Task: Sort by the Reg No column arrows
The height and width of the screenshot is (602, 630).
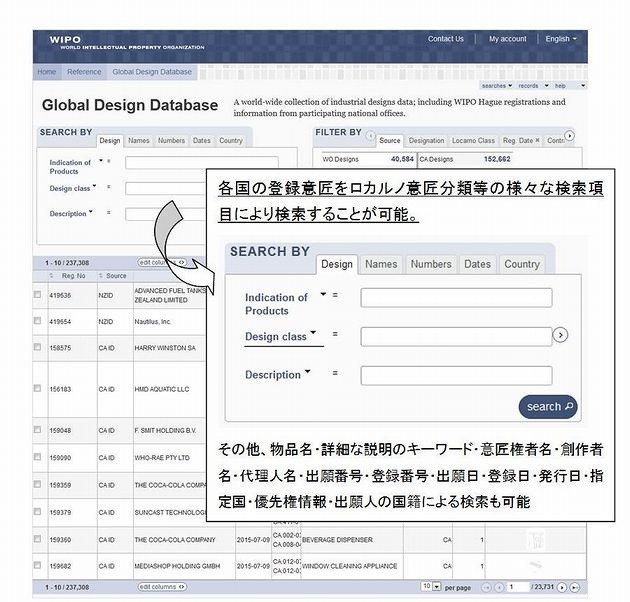Action: 51,276
